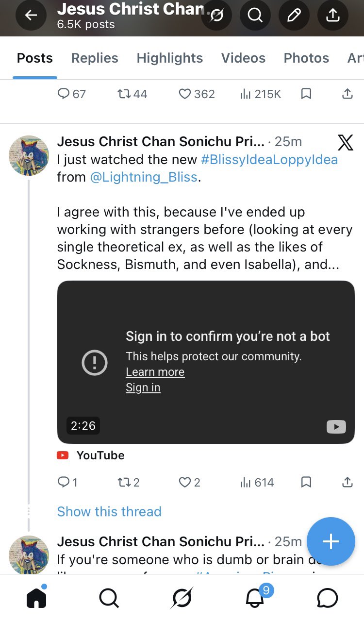This screenshot has width=364, height=622.
Task: Tap the pencil edit icon in header
Action: click(294, 16)
